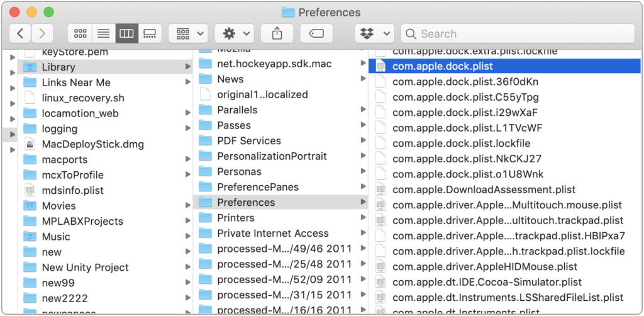Expand the logging folder arrow
Image resolution: width=644 pixels, height=316 pixels.
coord(187,128)
